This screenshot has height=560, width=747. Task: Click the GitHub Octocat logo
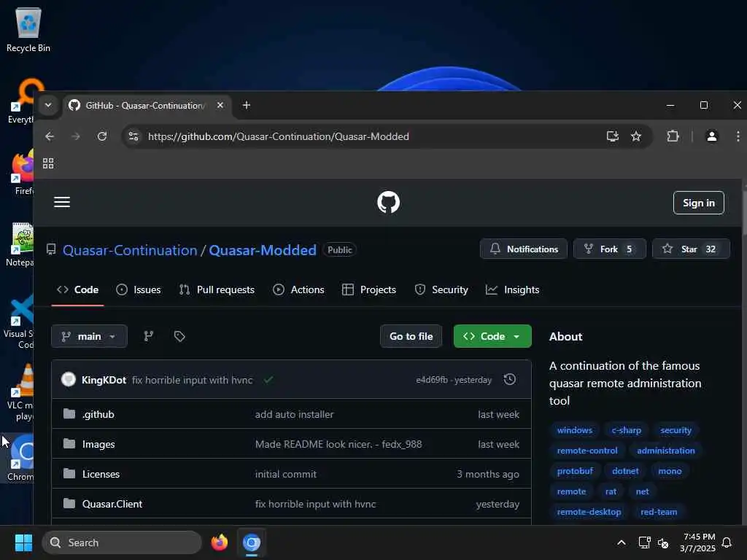click(388, 203)
